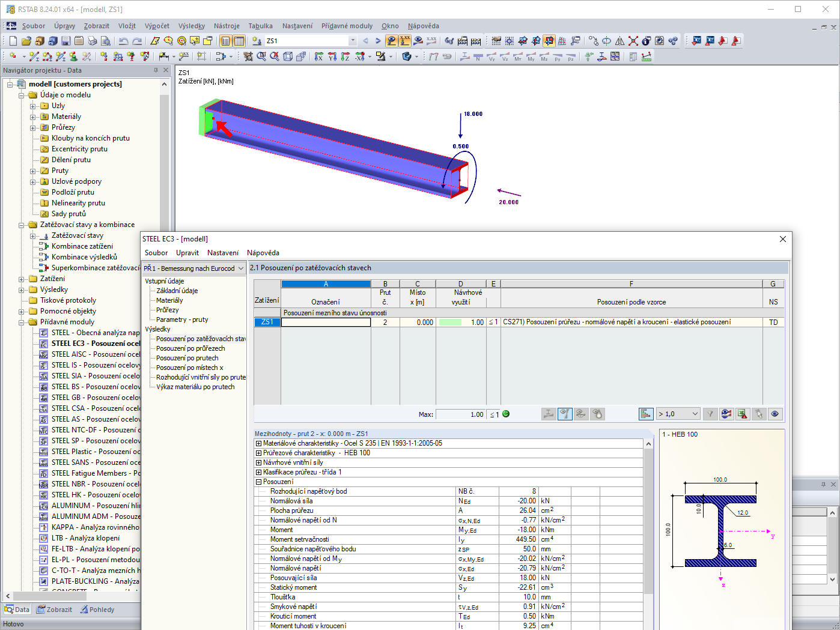Save the model with the floppy disk icon
The width and height of the screenshot is (840, 630).
point(65,41)
